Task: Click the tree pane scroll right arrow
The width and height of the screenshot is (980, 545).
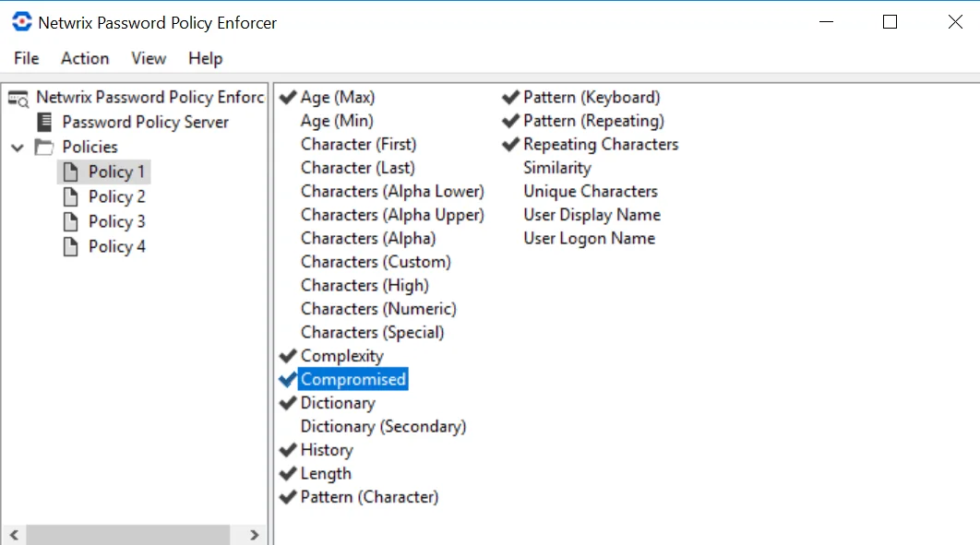Action: [254, 535]
